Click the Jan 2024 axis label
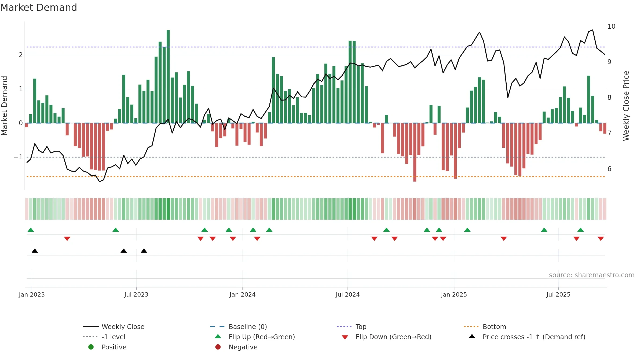 pyautogui.click(x=243, y=295)
